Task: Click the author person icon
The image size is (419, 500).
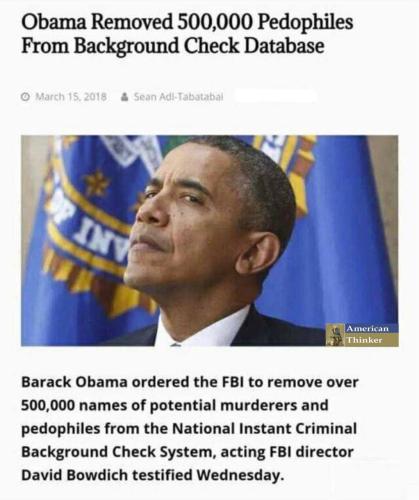Action: [124, 97]
